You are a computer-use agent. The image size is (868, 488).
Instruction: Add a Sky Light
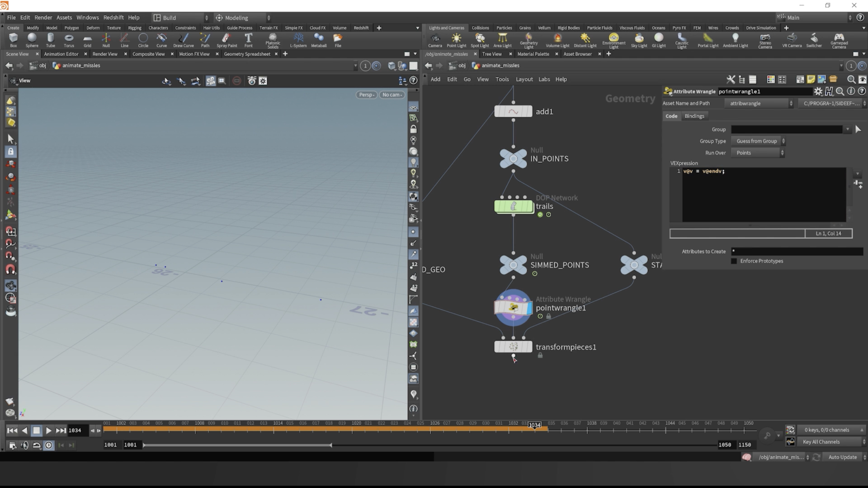click(639, 40)
